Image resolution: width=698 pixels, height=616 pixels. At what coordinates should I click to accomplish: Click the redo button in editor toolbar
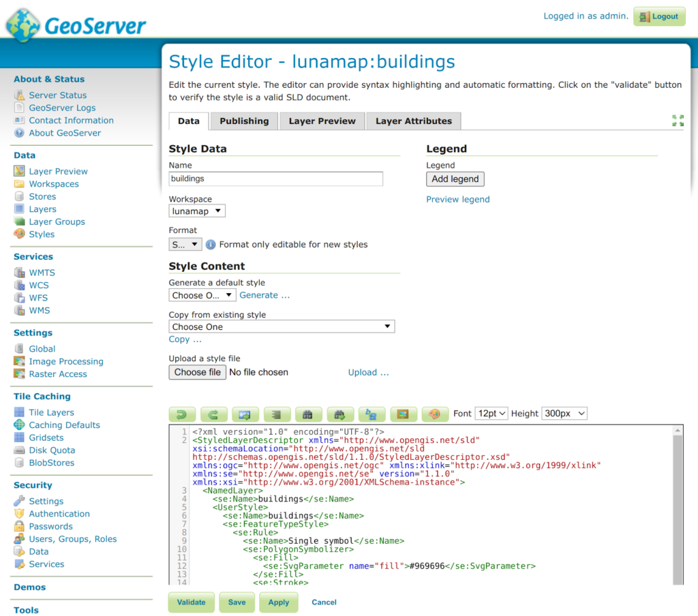(x=213, y=414)
